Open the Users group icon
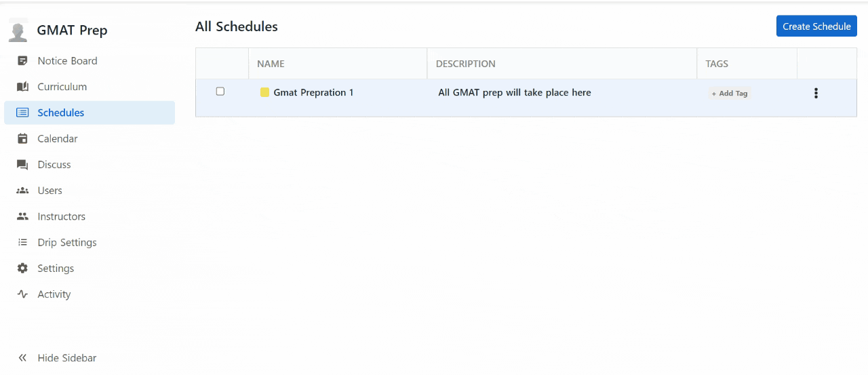Image resolution: width=868 pixels, height=375 pixels. [22, 191]
